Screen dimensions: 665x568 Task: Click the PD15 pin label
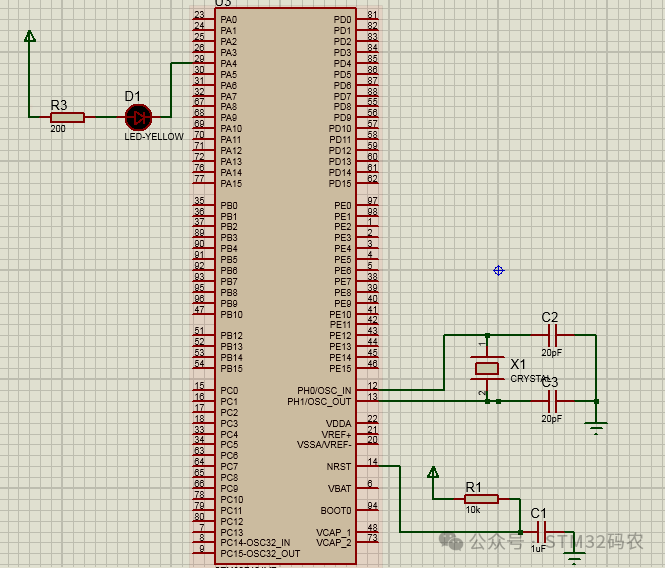[x=340, y=184]
